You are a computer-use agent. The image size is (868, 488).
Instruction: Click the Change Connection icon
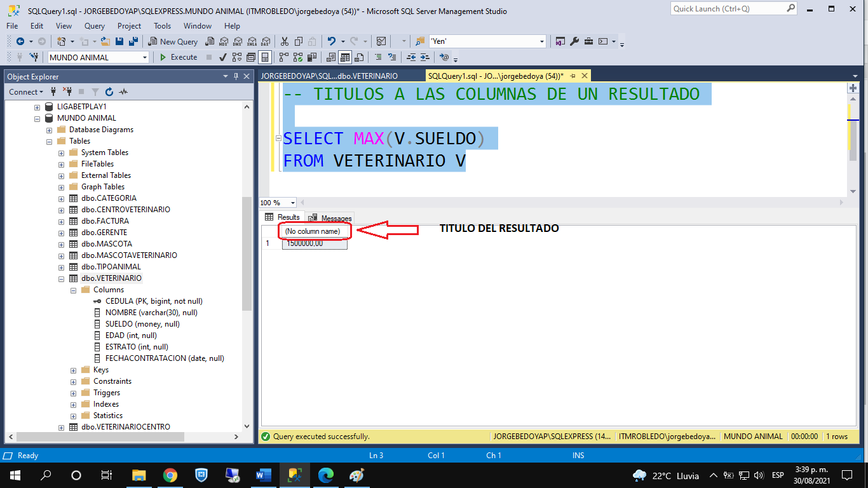pyautogui.click(x=33, y=57)
